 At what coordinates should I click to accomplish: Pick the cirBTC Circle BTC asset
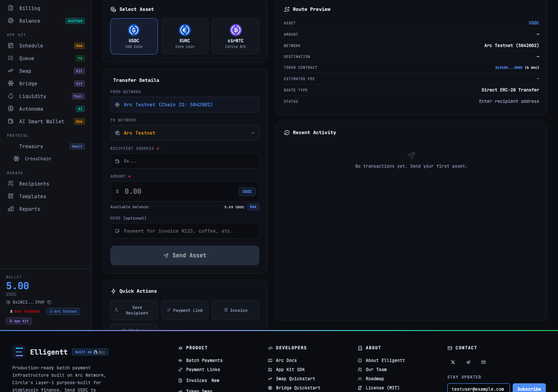tap(235, 36)
